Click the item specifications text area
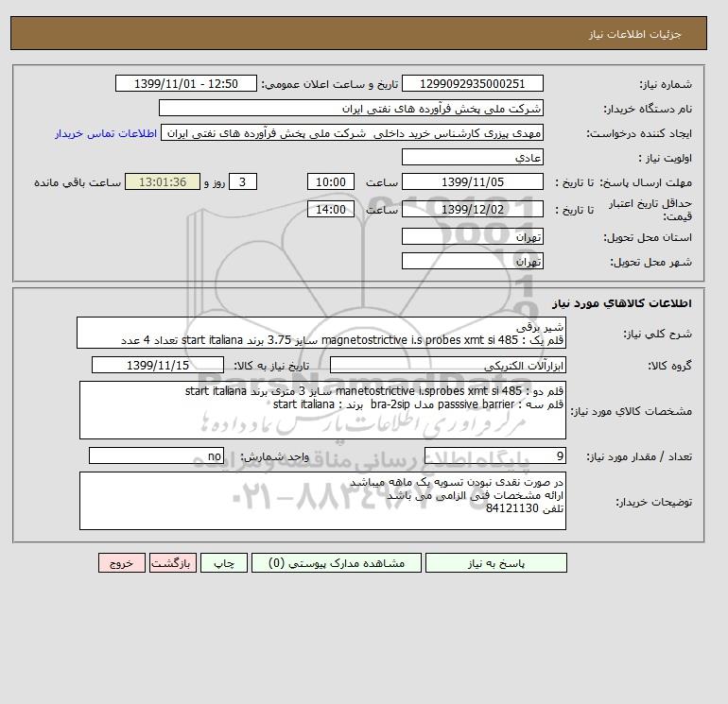 pyautogui.click(x=322, y=410)
